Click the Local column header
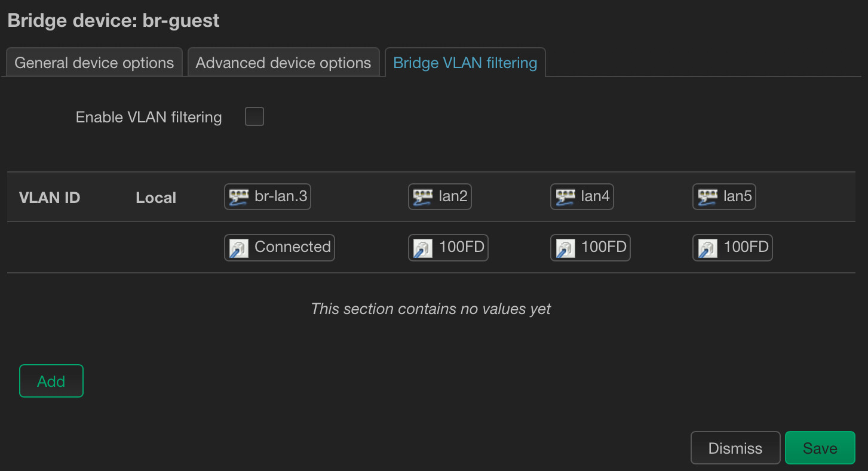The image size is (868, 471). 156,198
